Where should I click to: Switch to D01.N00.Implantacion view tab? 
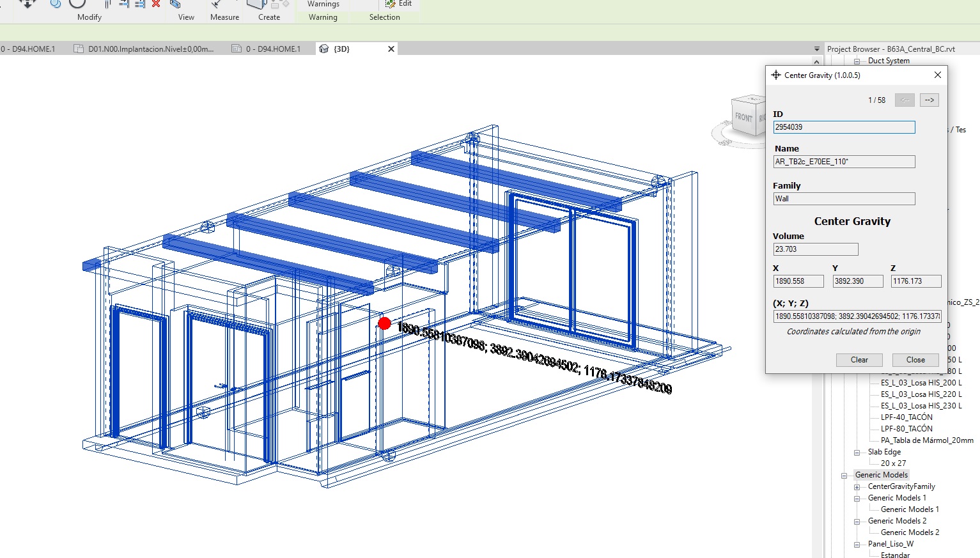[150, 49]
